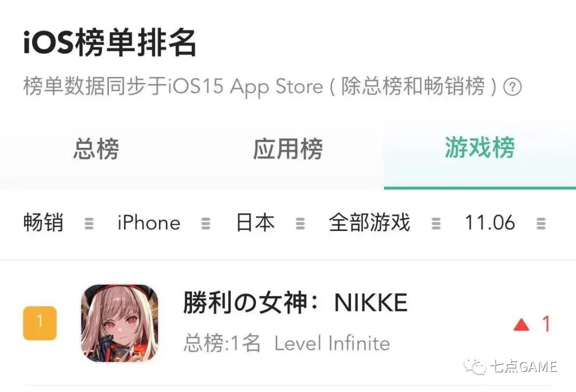
Task: Select the 游戏榜 tab
Action: (x=480, y=148)
